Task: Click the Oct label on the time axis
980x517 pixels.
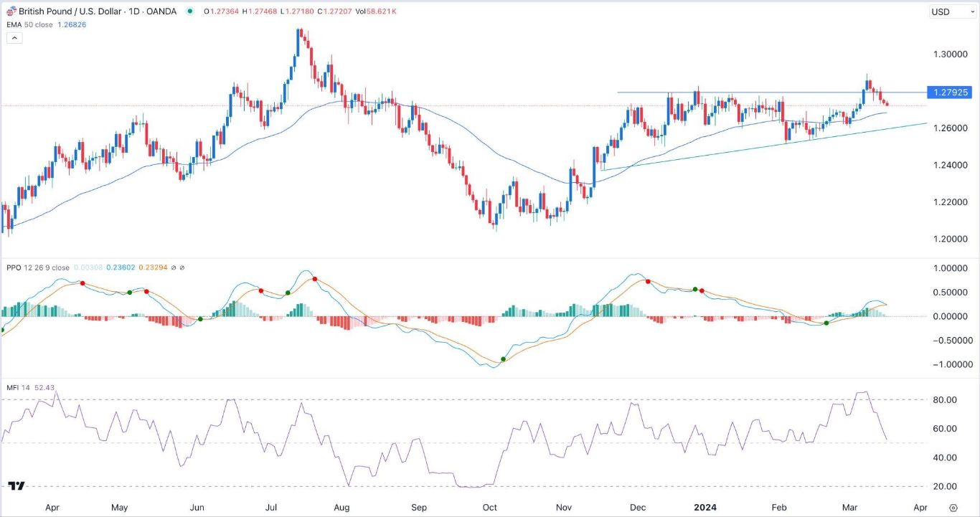Action: (490, 507)
